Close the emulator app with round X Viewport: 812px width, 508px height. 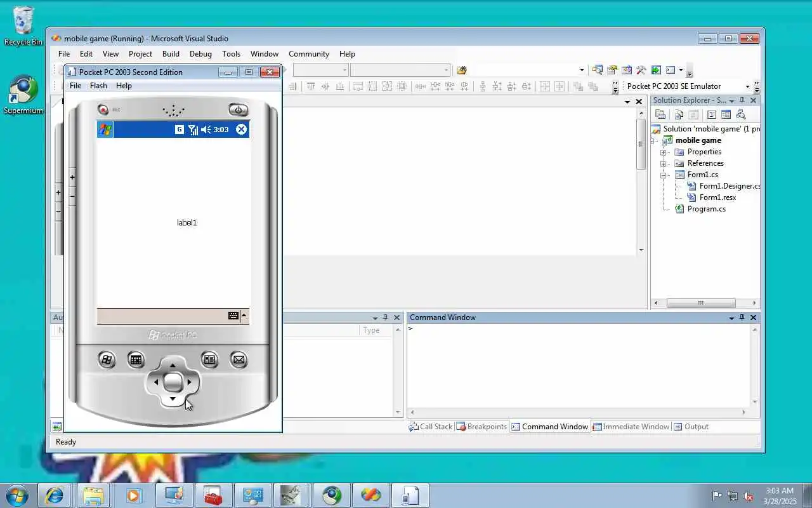(x=241, y=130)
